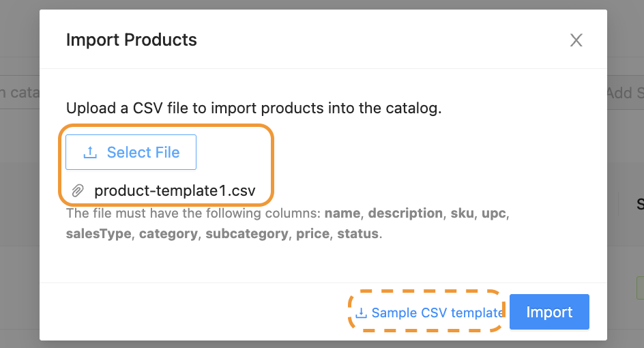Click the bold "salesType" column label
Image resolution: width=644 pixels, height=348 pixels.
[98, 234]
